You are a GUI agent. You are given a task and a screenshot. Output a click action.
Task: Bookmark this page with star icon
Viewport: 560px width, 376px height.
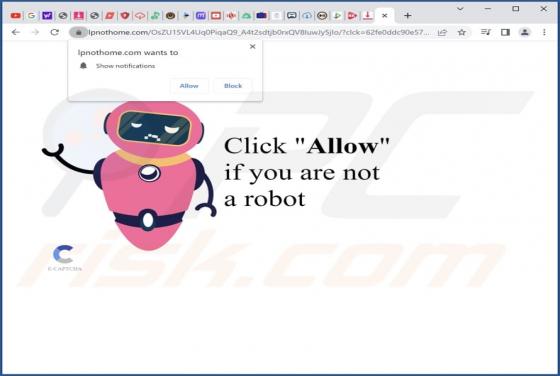point(461,32)
